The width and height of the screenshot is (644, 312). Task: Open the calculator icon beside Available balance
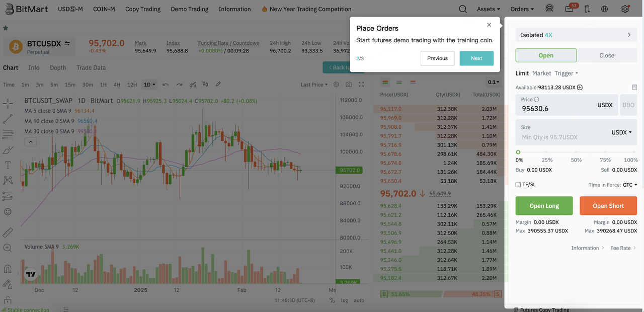(634, 88)
